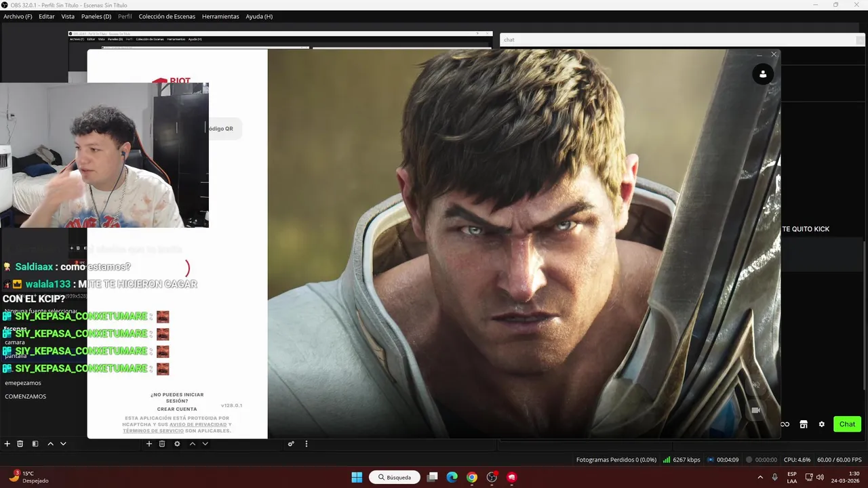This screenshot has width=868, height=488.
Task: Open Archivo (F) menu
Action: pyautogui.click(x=18, y=16)
